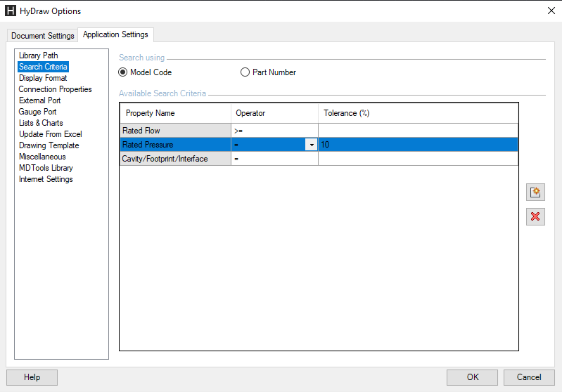The height and width of the screenshot is (392, 562).
Task: Select External Port in the list
Action: coord(40,100)
